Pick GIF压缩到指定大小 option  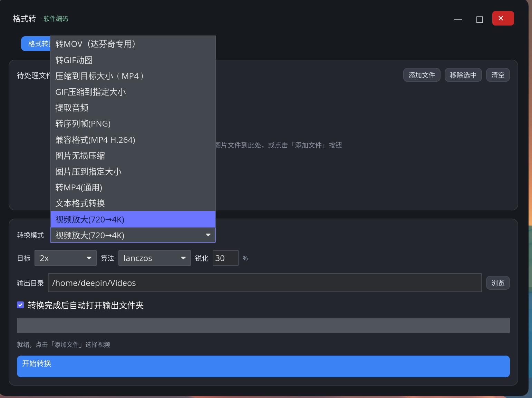(133, 92)
